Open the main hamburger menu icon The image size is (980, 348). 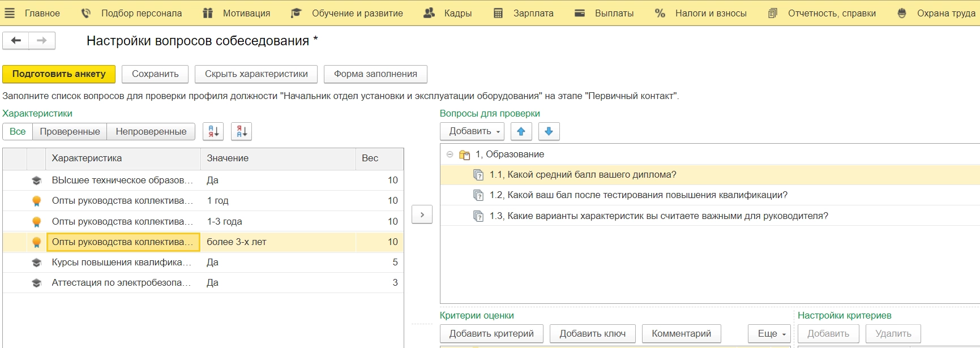click(x=10, y=13)
